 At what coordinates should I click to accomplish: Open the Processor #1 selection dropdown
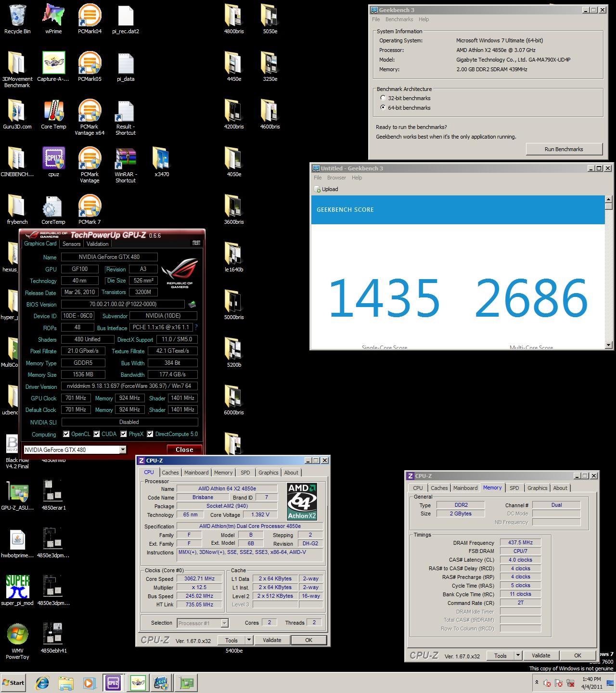click(224, 623)
